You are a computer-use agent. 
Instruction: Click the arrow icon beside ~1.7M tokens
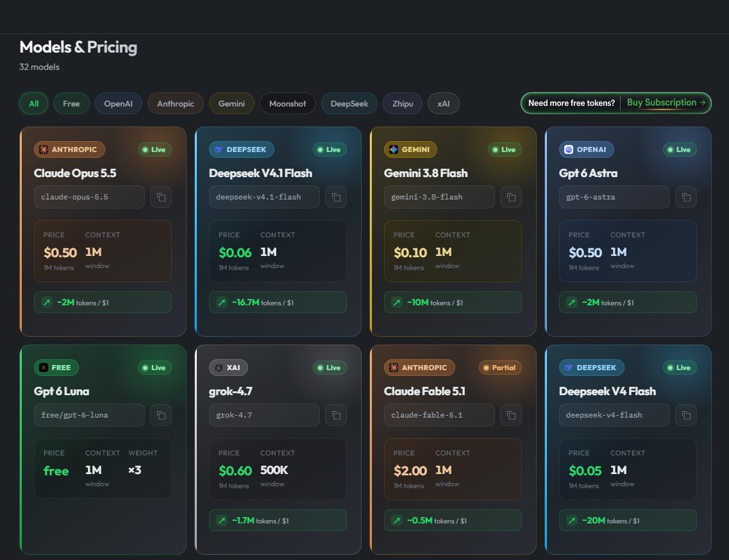(222, 520)
